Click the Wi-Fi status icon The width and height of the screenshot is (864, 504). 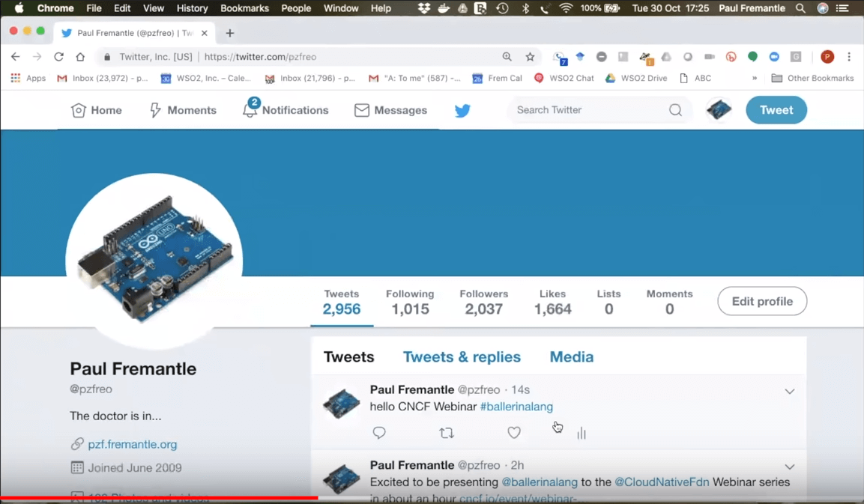[565, 8]
